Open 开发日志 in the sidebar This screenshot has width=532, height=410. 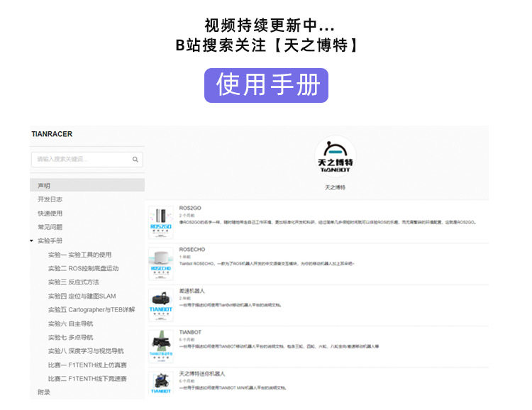tap(50, 199)
